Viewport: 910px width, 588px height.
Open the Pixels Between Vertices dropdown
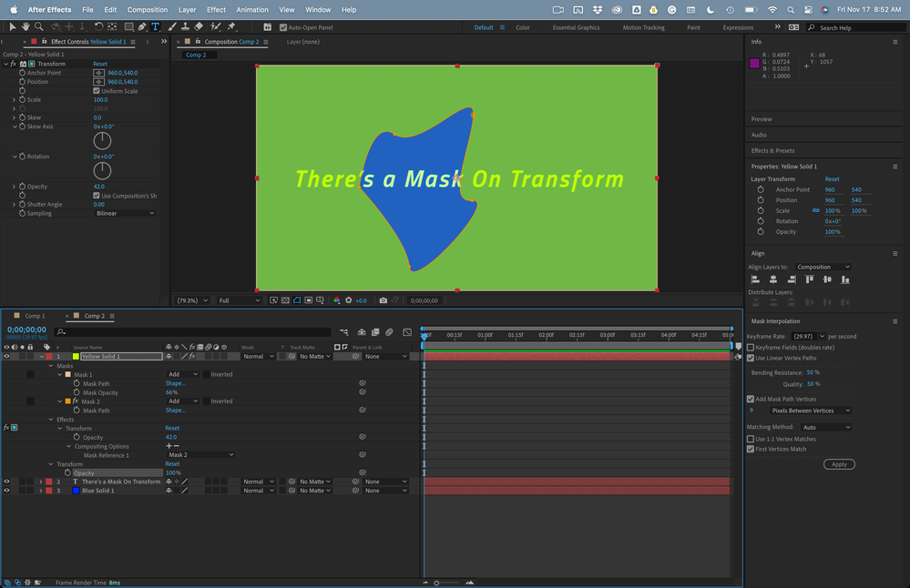(x=811, y=411)
